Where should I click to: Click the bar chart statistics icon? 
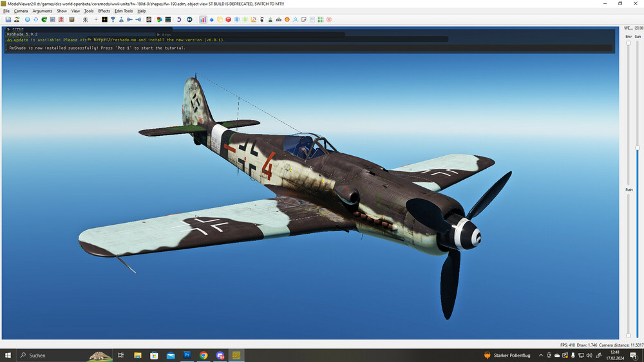[x=204, y=19]
